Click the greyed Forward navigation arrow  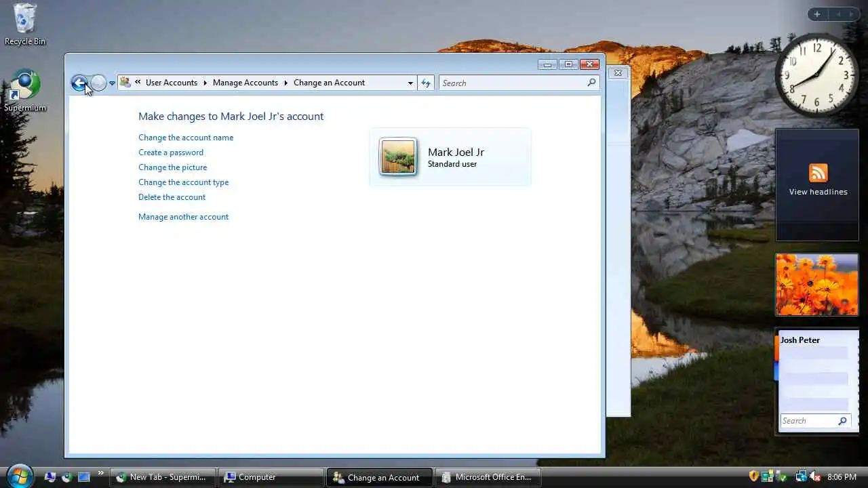pyautogui.click(x=99, y=83)
